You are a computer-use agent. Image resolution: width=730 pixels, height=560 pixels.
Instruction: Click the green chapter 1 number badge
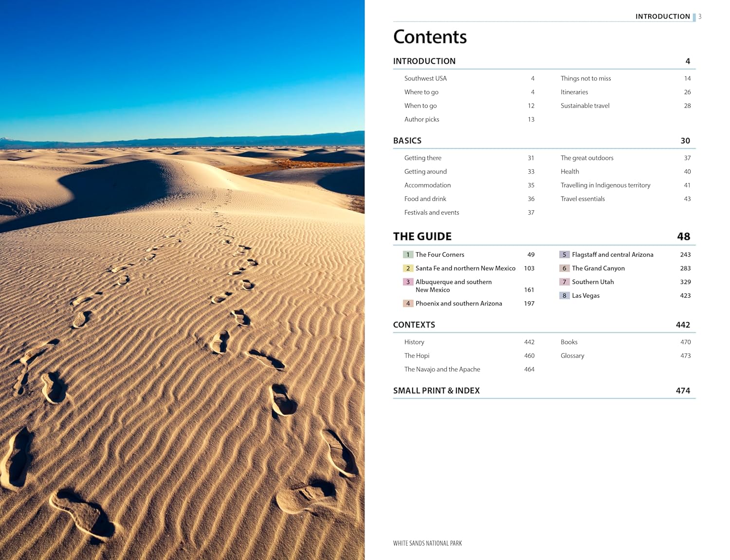click(x=408, y=254)
